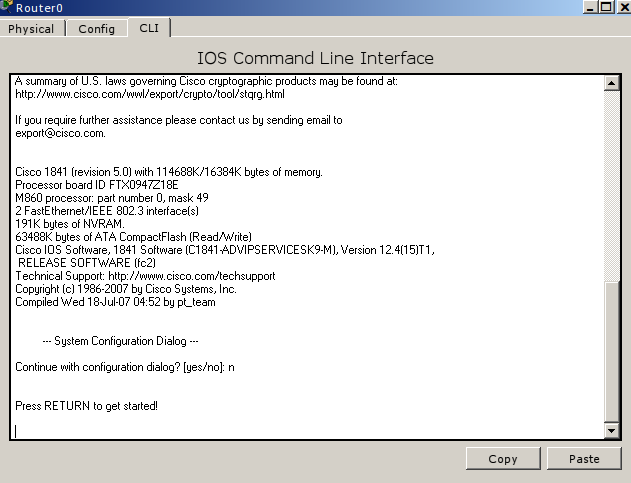Click the scrollbar down arrow
The image size is (631, 483).
point(611,431)
